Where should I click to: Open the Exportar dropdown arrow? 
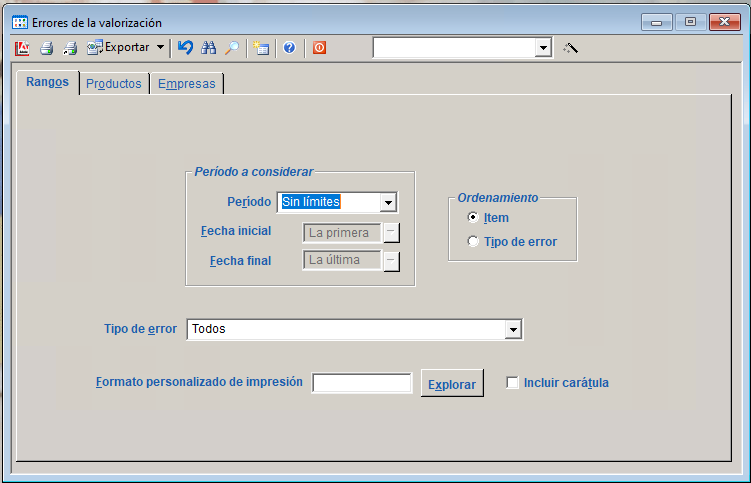point(160,47)
